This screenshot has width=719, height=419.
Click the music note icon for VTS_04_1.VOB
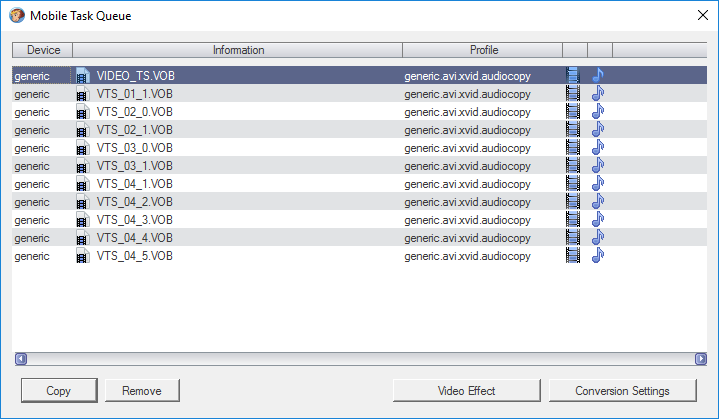pos(598,183)
